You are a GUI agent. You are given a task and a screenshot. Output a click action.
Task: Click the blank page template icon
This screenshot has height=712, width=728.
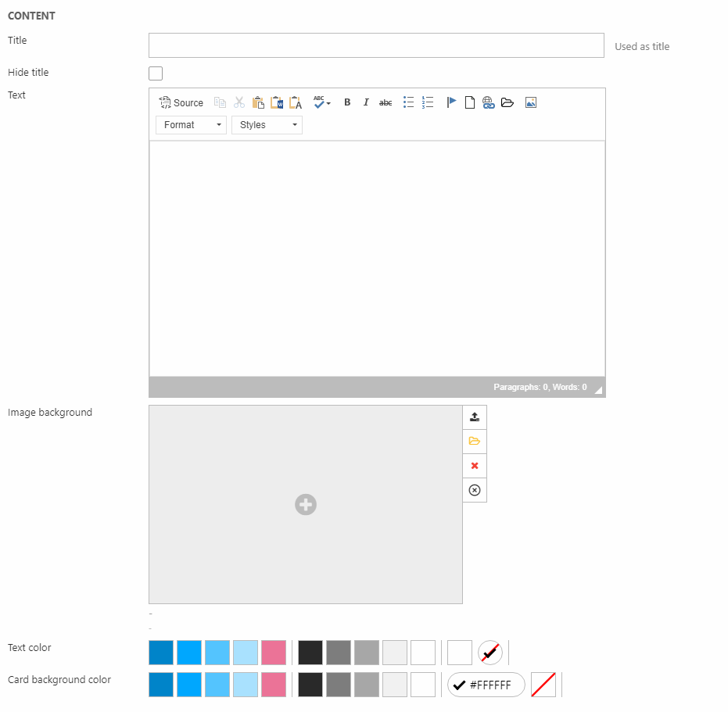pos(470,102)
